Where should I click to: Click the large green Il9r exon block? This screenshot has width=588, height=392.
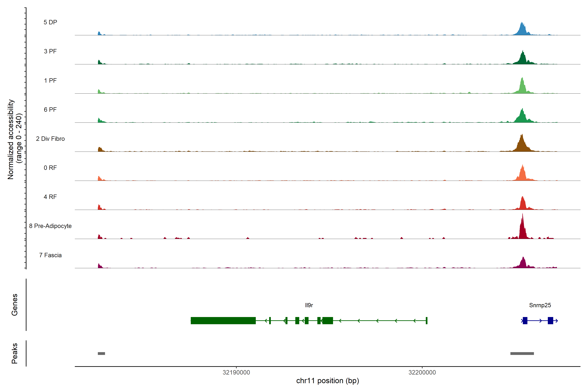223,320
